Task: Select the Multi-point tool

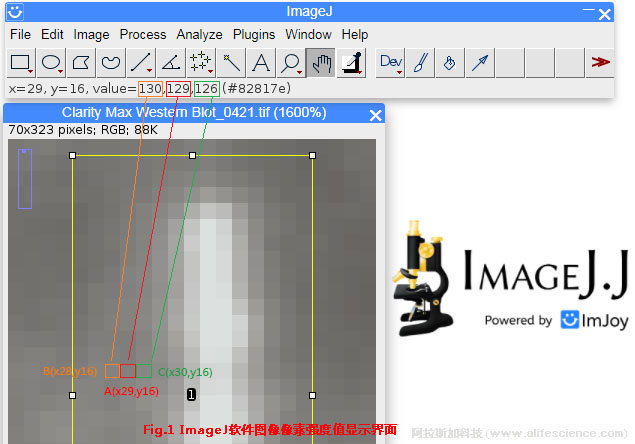Action: coord(201,63)
